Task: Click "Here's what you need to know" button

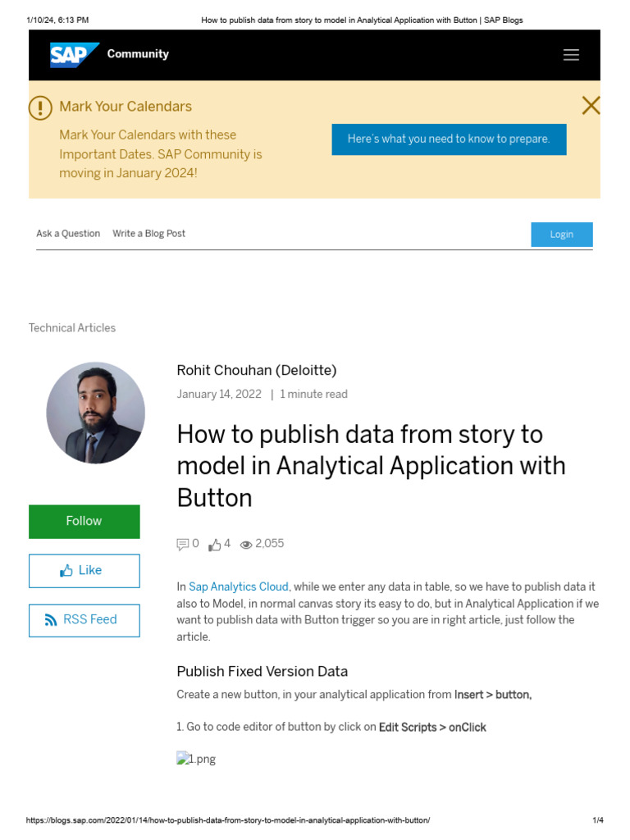Action: click(449, 139)
